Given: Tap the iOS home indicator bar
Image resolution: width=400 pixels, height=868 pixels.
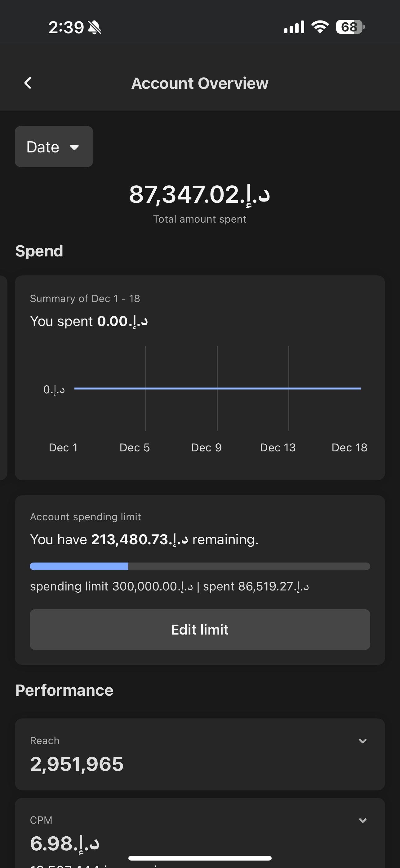Looking at the screenshot, I should (x=200, y=858).
